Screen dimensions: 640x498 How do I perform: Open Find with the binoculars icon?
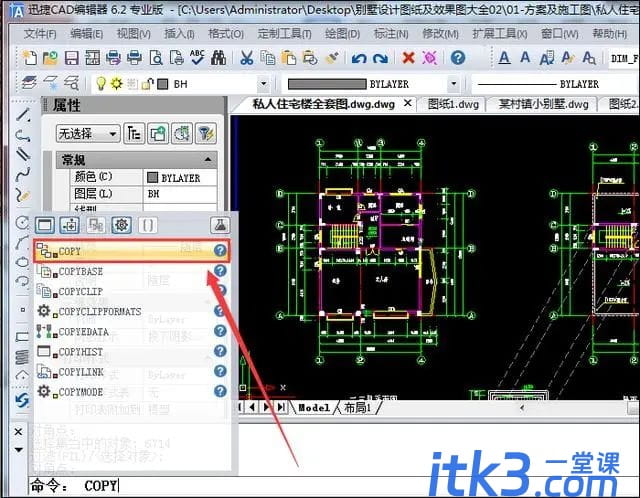[x=218, y=58]
